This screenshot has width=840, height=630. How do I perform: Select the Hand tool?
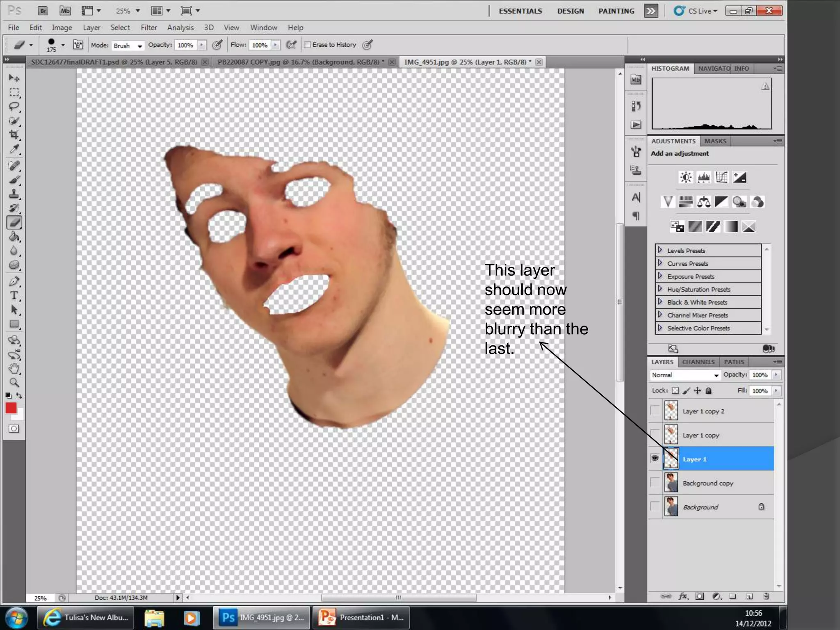click(x=14, y=368)
